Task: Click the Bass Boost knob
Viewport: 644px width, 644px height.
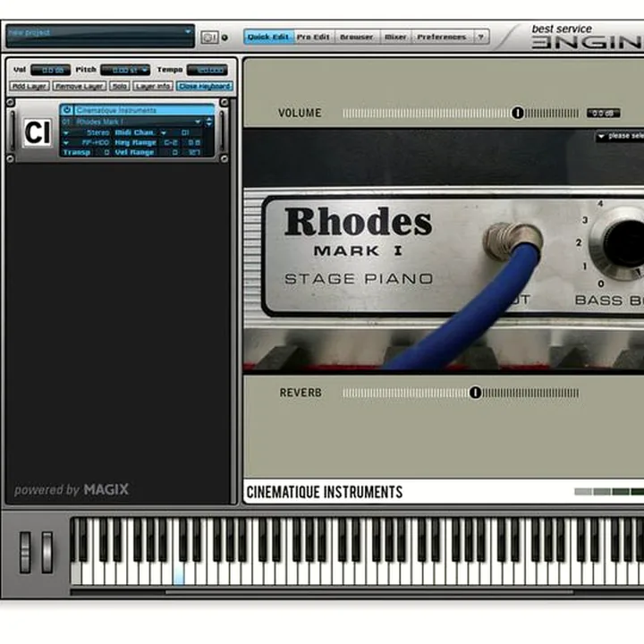Action: pos(622,245)
